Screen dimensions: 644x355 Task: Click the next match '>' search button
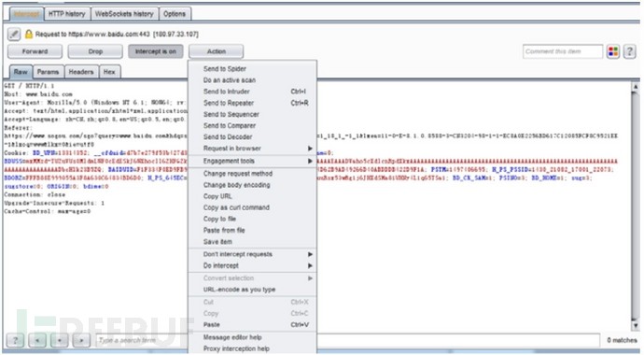point(81,340)
